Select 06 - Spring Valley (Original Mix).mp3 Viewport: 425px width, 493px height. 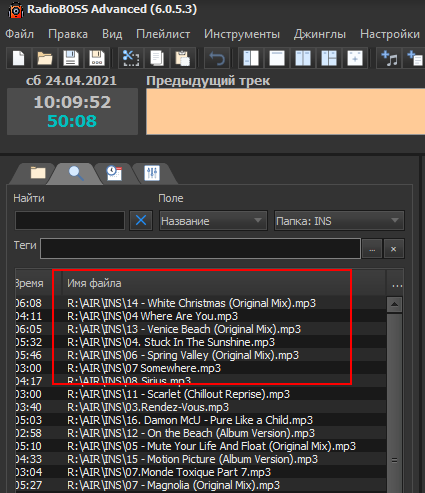[x=201, y=355]
